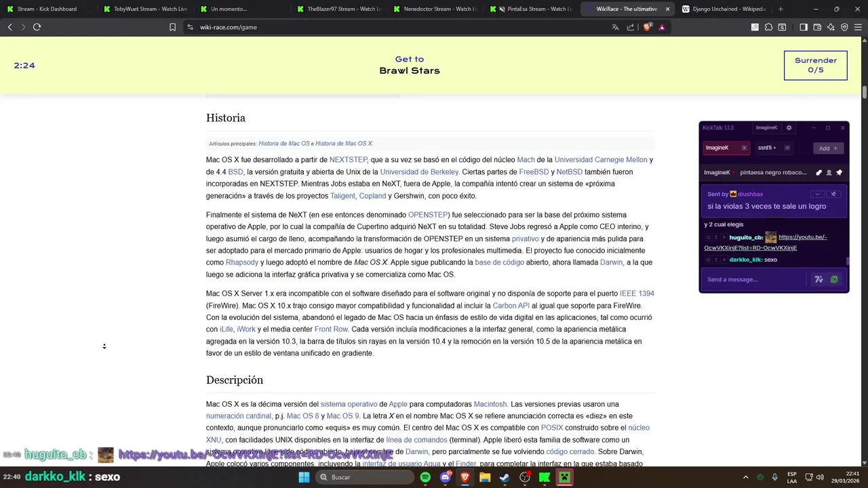The height and width of the screenshot is (488, 868).
Task: Open the Brave Rewards triangle icon
Action: [662, 27]
